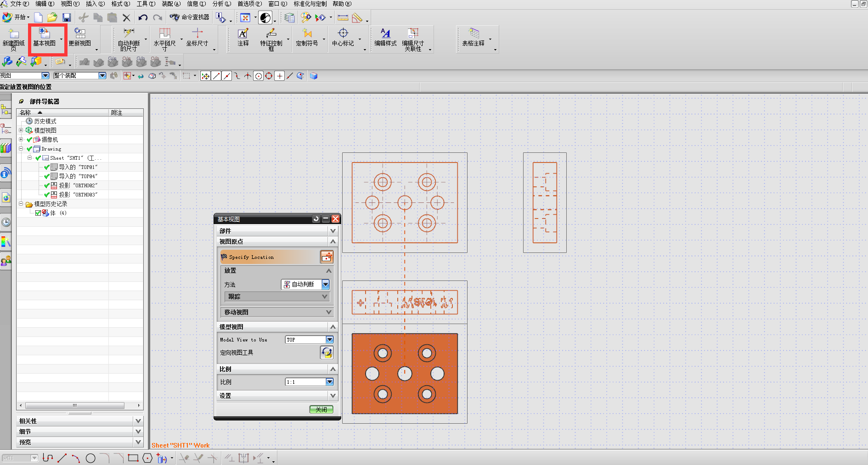The width and height of the screenshot is (868, 465).
Task: Select the Centermark (中心标记) tool
Action: (343, 37)
